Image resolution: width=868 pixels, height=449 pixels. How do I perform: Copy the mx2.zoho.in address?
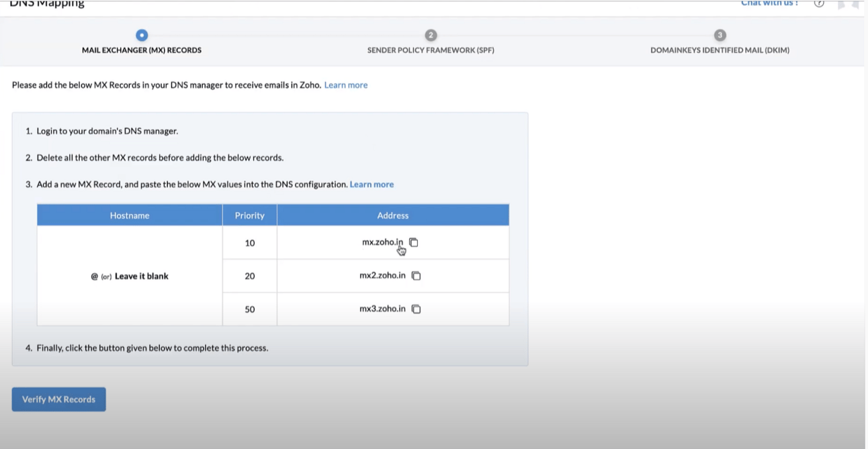tap(417, 276)
